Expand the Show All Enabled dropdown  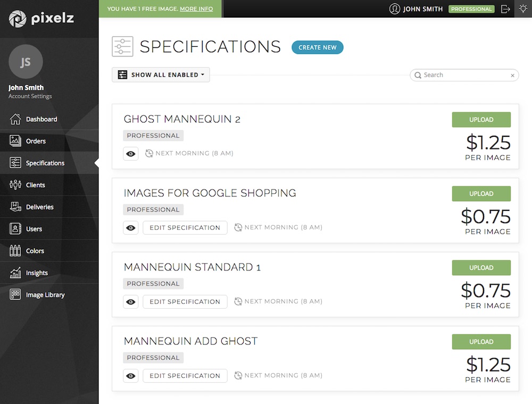(x=161, y=75)
